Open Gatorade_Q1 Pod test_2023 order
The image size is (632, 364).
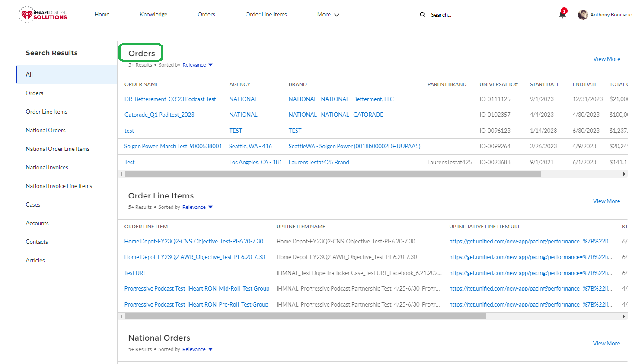click(159, 115)
